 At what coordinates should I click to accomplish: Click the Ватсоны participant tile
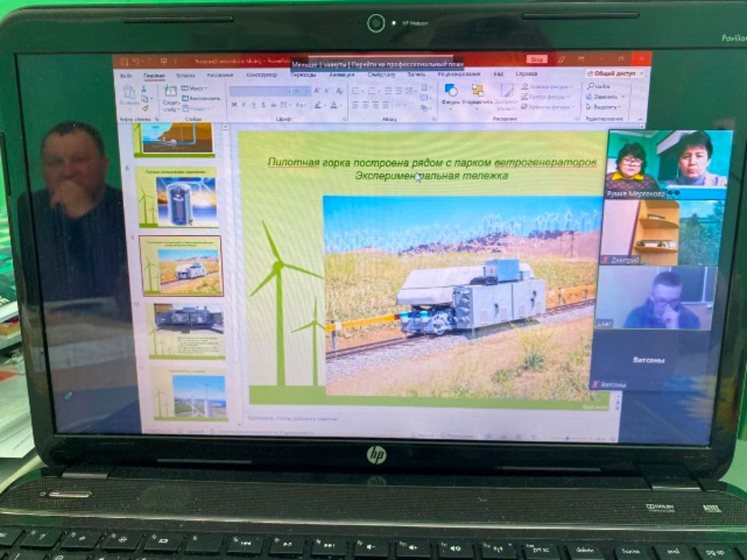651,360
